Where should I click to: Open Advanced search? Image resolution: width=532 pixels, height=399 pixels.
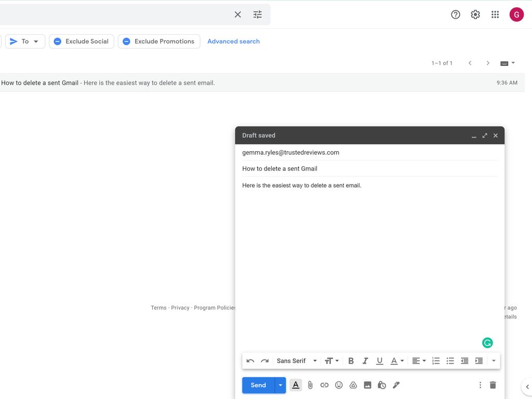pos(233,41)
